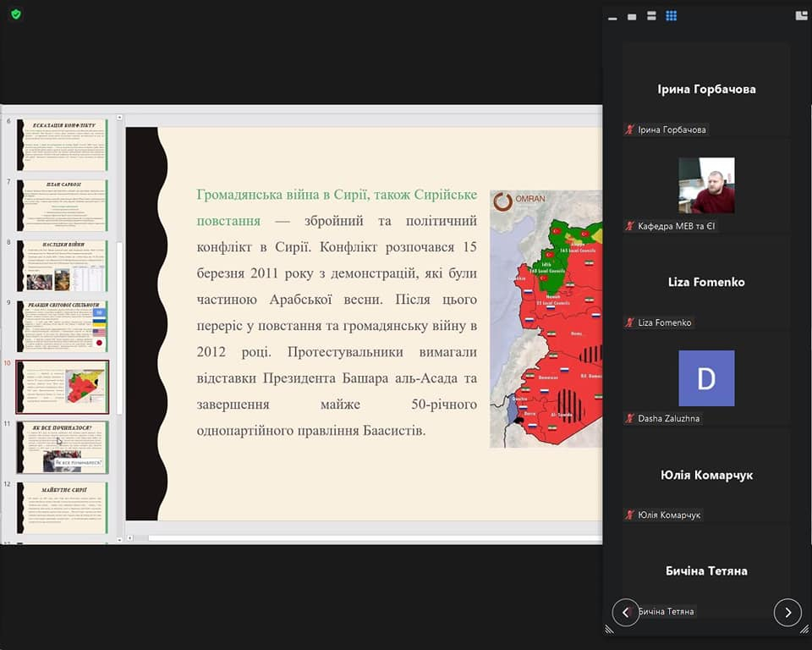This screenshot has height=650, width=812.
Task: Click muted mic icon beside Dasha Zaluzhna
Action: (x=629, y=418)
